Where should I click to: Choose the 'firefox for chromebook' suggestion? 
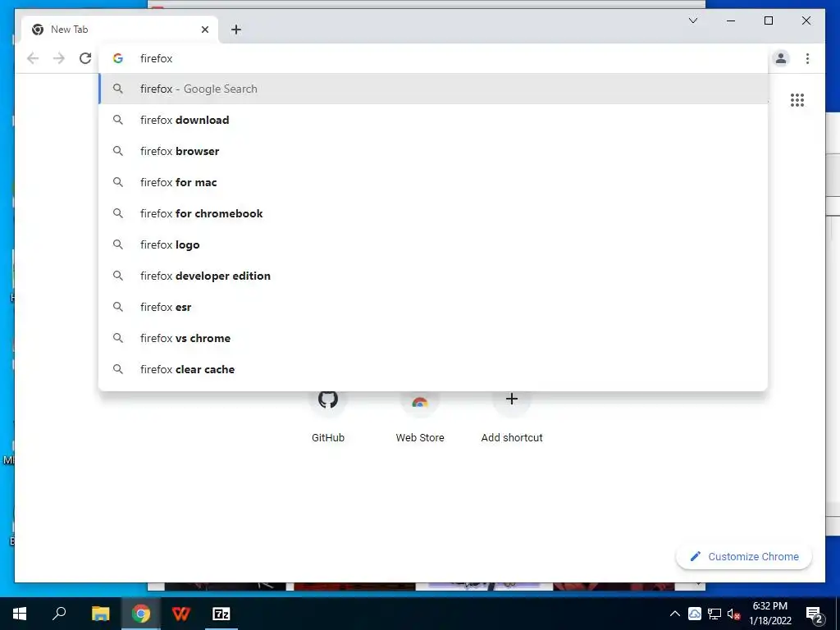point(433,213)
